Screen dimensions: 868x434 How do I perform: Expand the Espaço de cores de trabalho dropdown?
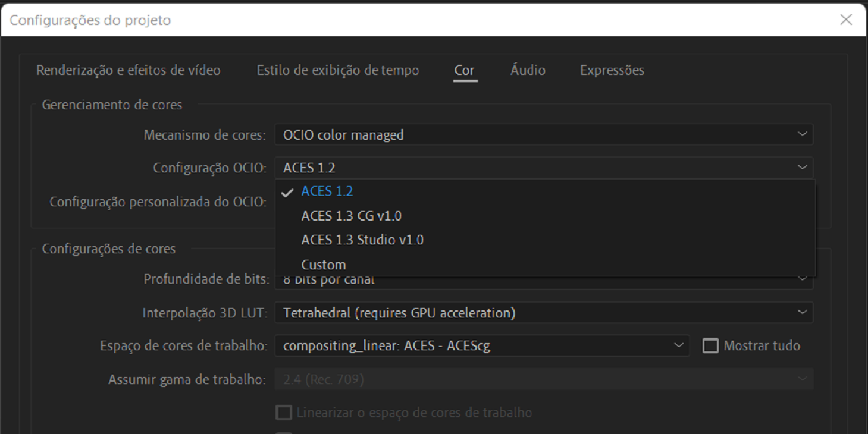(481, 345)
